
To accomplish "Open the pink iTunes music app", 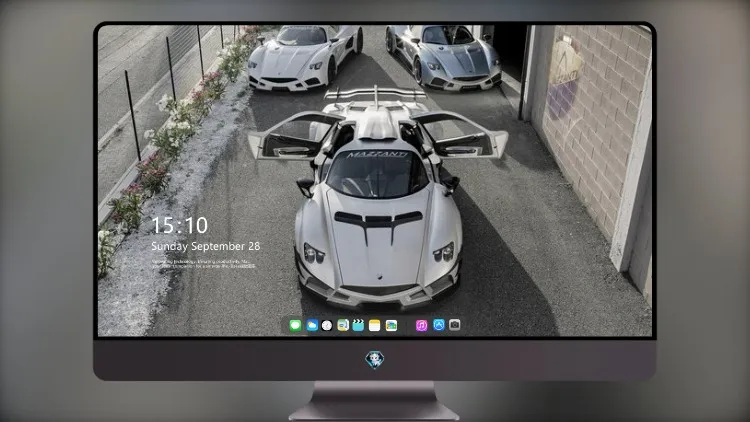I will (421, 325).
